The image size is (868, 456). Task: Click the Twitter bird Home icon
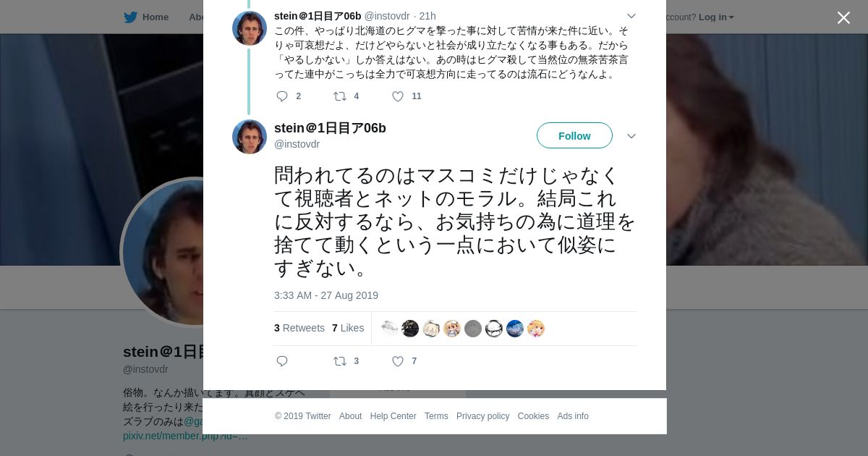pos(130,17)
